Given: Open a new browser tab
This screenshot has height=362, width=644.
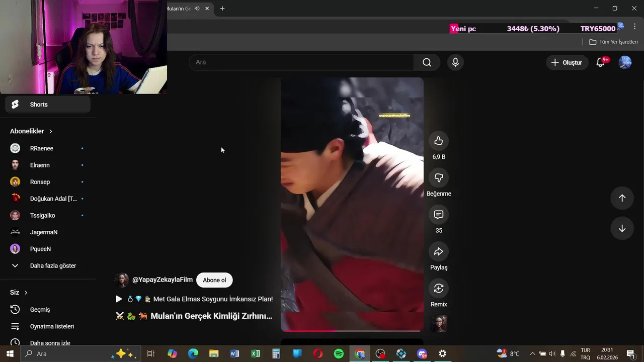Looking at the screenshot, I should tap(222, 9).
